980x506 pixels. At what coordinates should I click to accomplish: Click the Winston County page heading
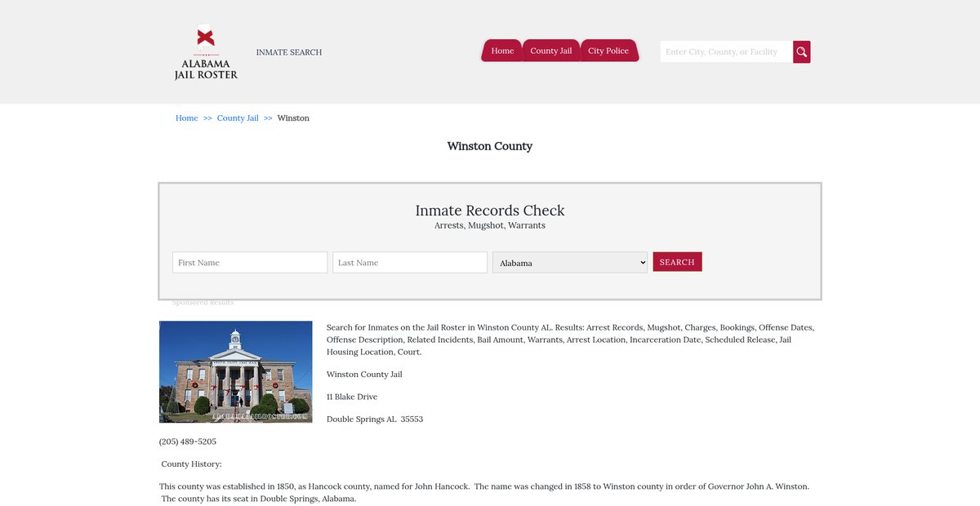[x=490, y=146]
